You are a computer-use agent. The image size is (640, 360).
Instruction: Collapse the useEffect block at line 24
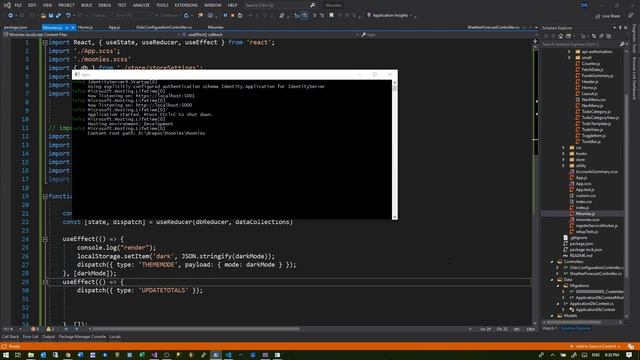tap(45, 239)
